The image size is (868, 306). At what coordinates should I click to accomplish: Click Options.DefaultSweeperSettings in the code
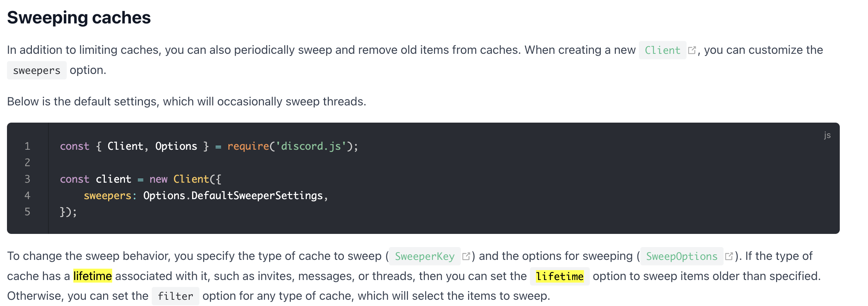pyautogui.click(x=233, y=195)
